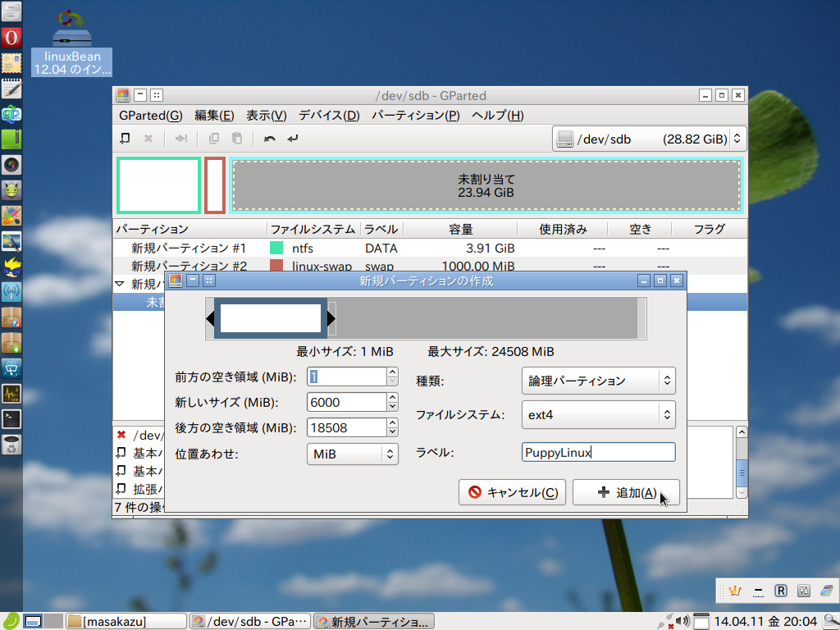840x630 pixels.
Task: Decrease 新しいサイズ value with down arrow
Action: tap(392, 407)
